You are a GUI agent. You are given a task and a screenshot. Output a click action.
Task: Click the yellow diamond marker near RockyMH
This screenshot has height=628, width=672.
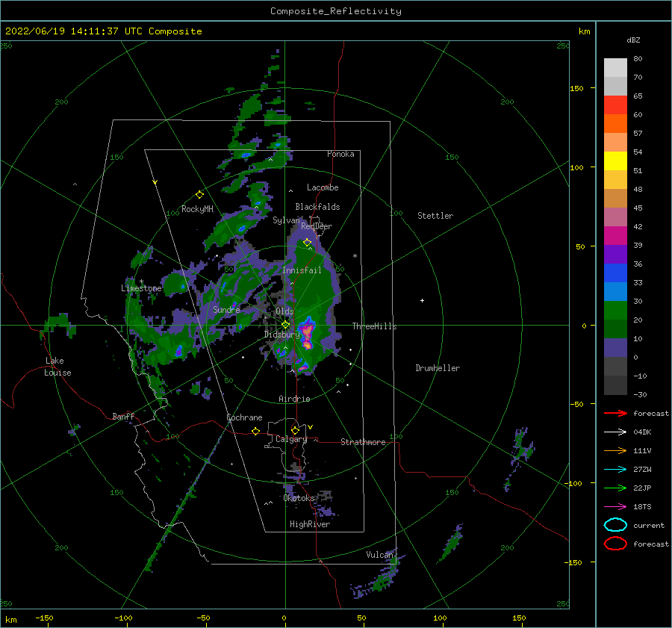(x=199, y=195)
